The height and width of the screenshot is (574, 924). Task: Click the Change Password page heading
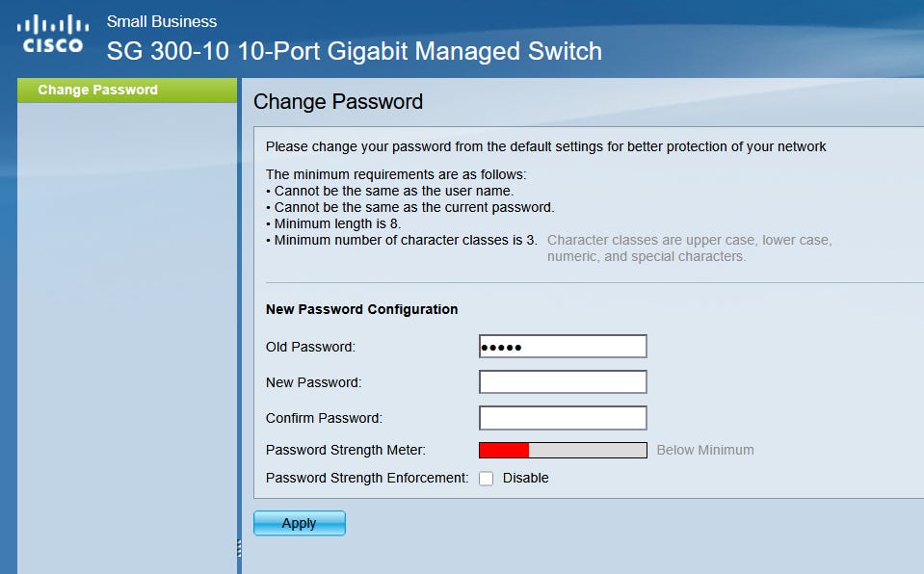point(338,101)
